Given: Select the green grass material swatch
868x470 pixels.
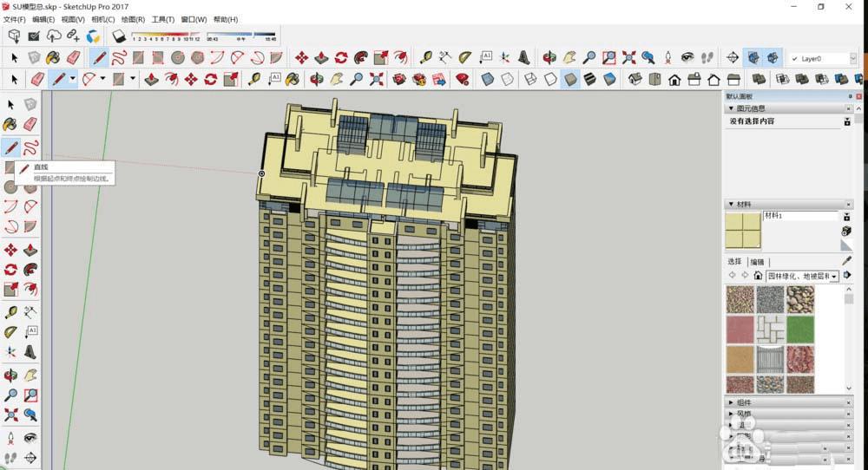Looking at the screenshot, I should pyautogui.click(x=800, y=330).
